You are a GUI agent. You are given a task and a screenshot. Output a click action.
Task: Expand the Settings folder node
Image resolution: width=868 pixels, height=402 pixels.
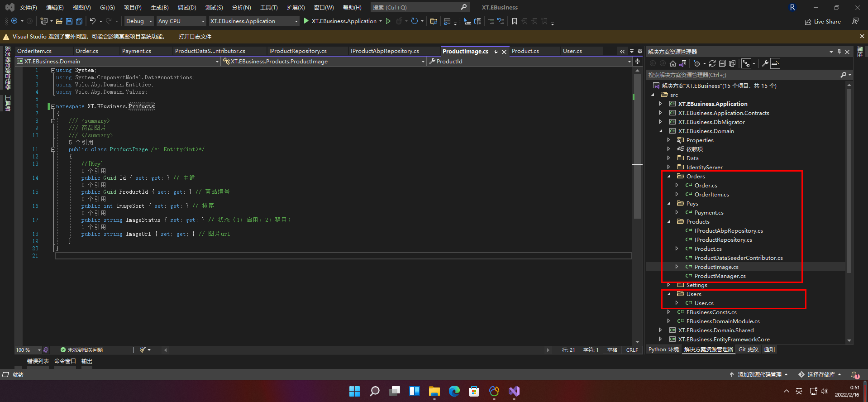click(x=669, y=285)
